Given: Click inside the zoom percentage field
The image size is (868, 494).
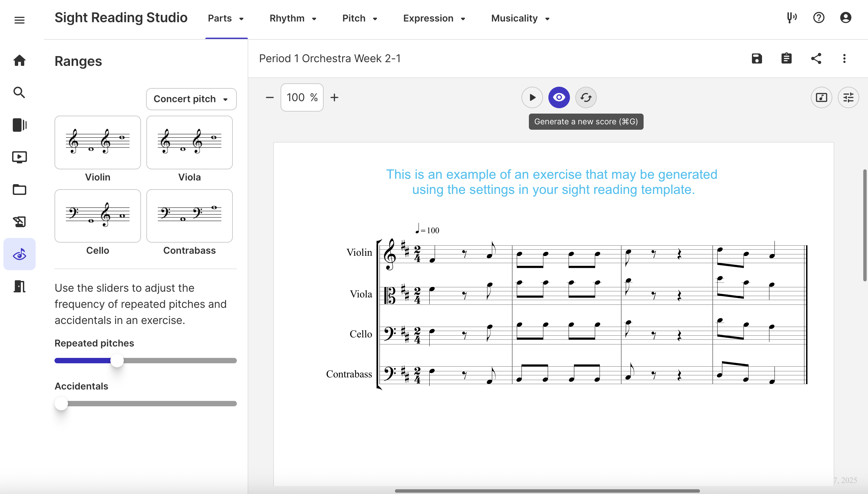Looking at the screenshot, I should [301, 97].
